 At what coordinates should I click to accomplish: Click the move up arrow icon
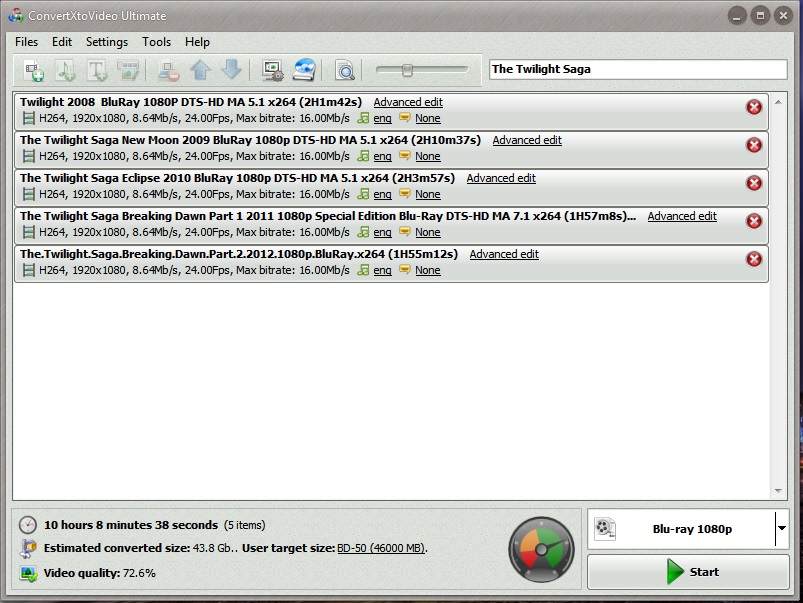pyautogui.click(x=201, y=70)
